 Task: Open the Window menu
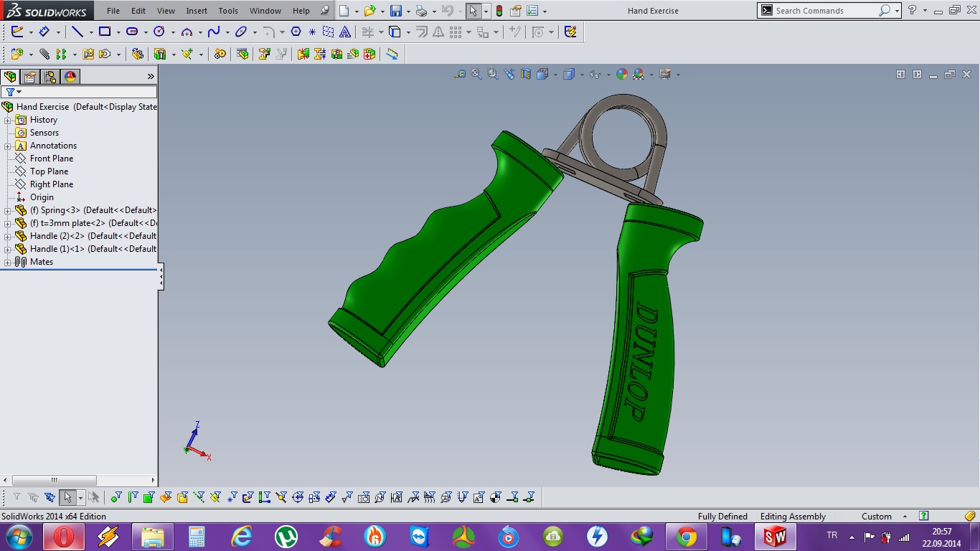[x=265, y=11]
